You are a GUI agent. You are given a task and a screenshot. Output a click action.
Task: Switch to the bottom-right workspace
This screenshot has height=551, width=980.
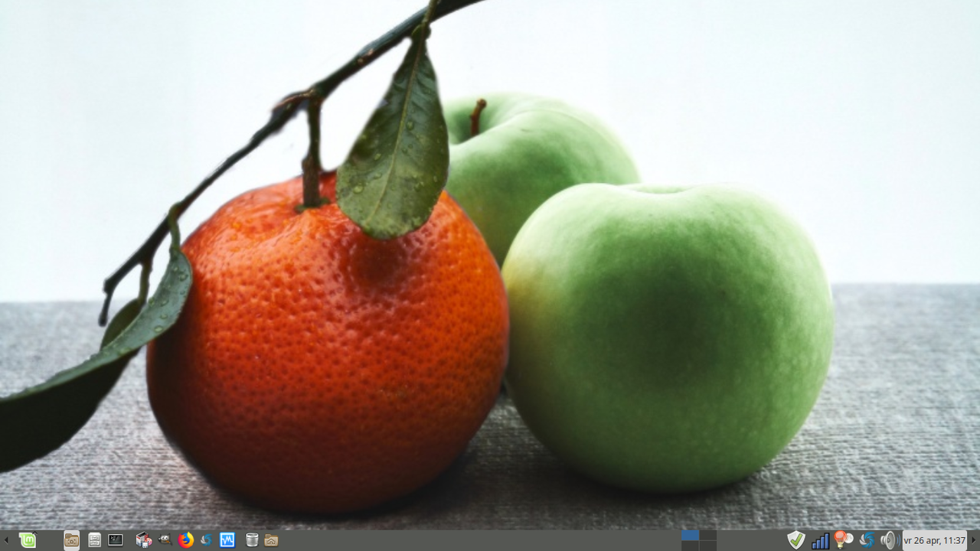coord(708,546)
